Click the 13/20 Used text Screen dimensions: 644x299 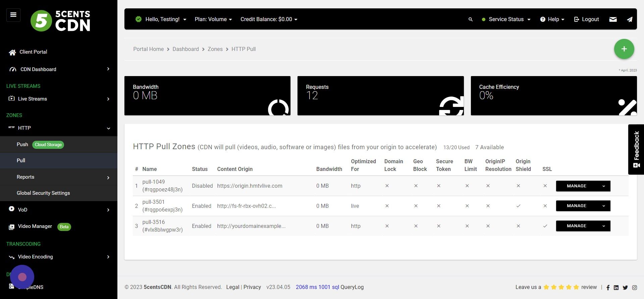coord(457,147)
